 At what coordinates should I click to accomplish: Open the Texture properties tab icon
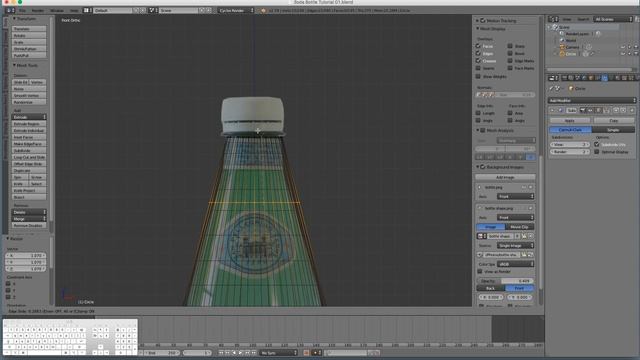[624, 78]
